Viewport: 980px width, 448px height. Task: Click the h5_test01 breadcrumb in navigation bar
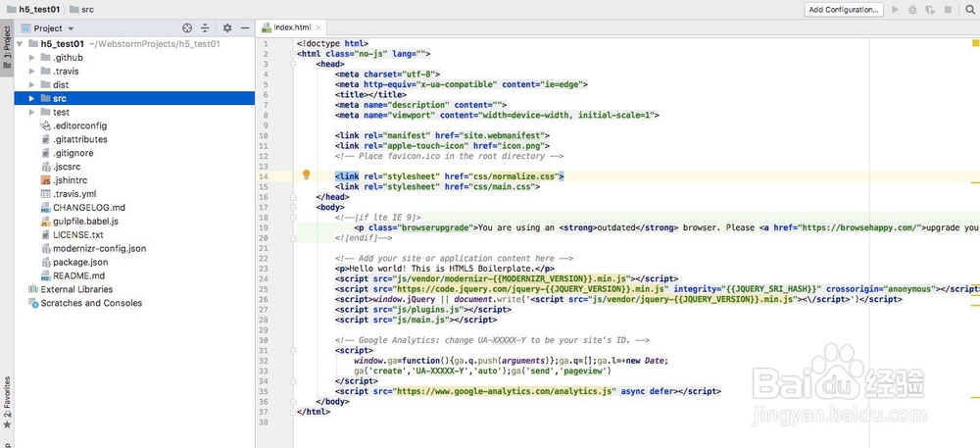tap(33, 10)
